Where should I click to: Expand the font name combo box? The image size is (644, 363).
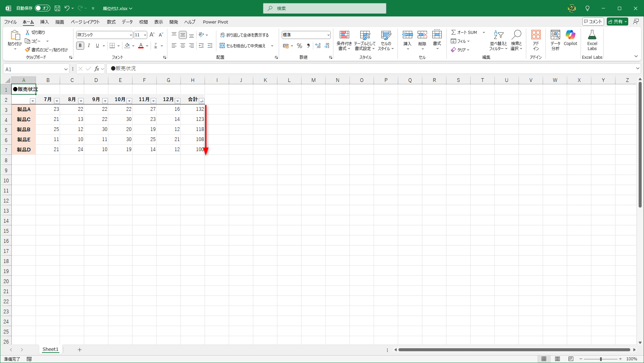coord(131,35)
